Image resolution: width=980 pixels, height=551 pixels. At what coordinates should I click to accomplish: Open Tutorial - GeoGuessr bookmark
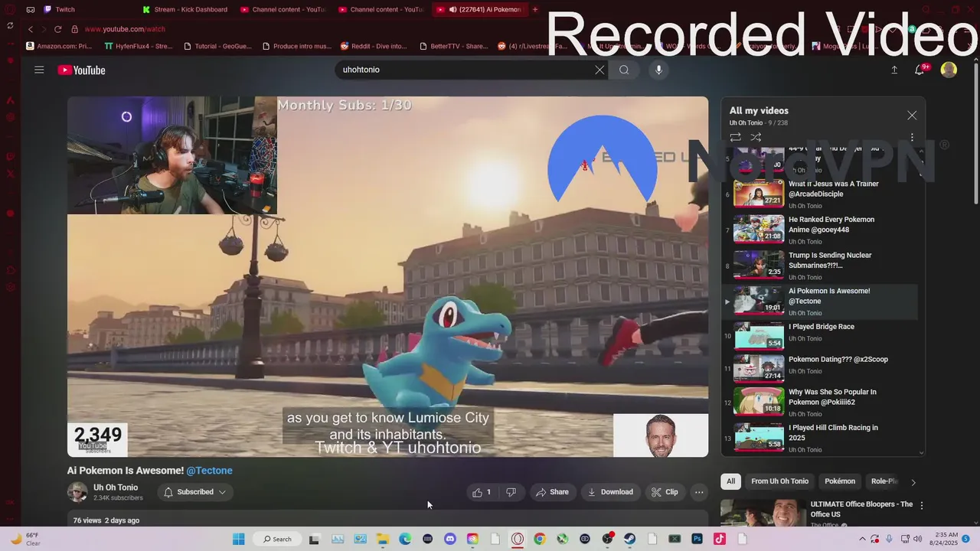click(x=218, y=46)
